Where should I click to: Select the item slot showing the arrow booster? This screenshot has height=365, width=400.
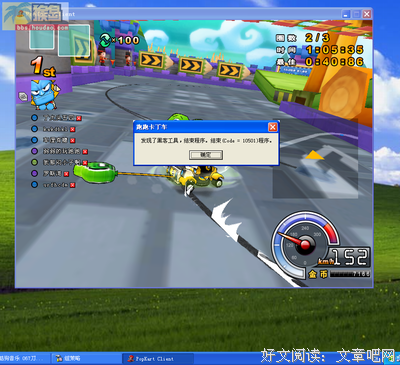click(74, 40)
